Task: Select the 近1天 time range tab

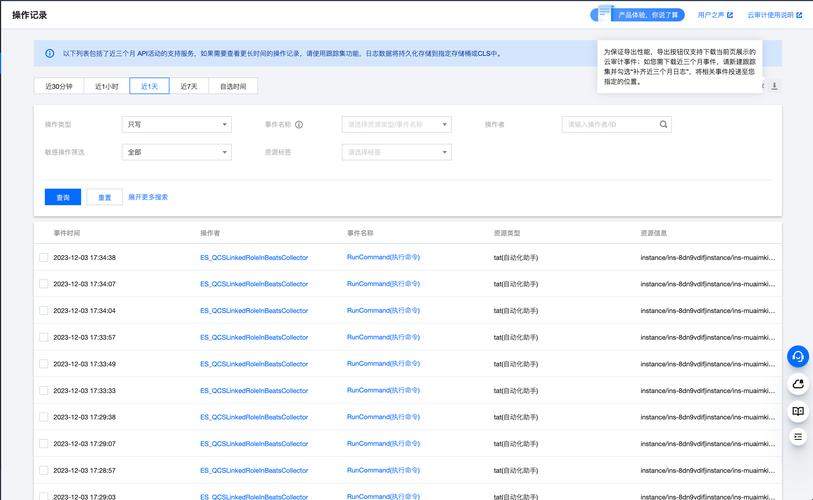Action: (x=149, y=86)
